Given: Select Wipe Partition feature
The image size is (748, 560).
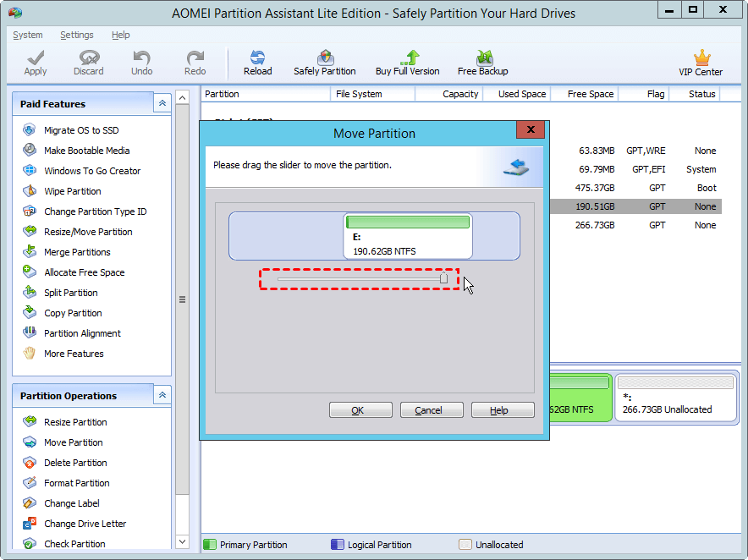Looking at the screenshot, I should pos(72,191).
